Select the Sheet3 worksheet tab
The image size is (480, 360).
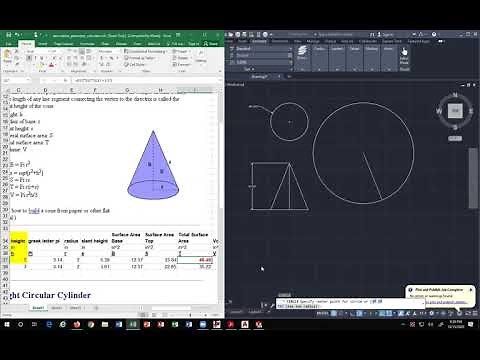75,308
